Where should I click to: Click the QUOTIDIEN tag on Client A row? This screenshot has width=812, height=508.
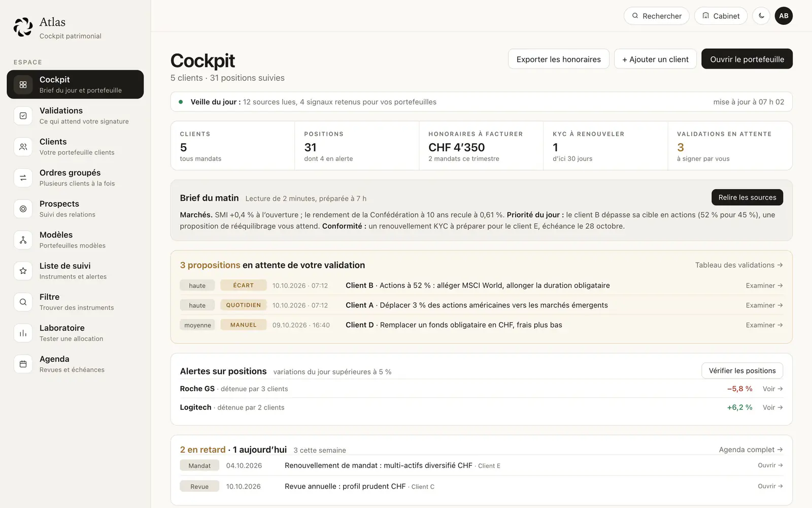(243, 305)
